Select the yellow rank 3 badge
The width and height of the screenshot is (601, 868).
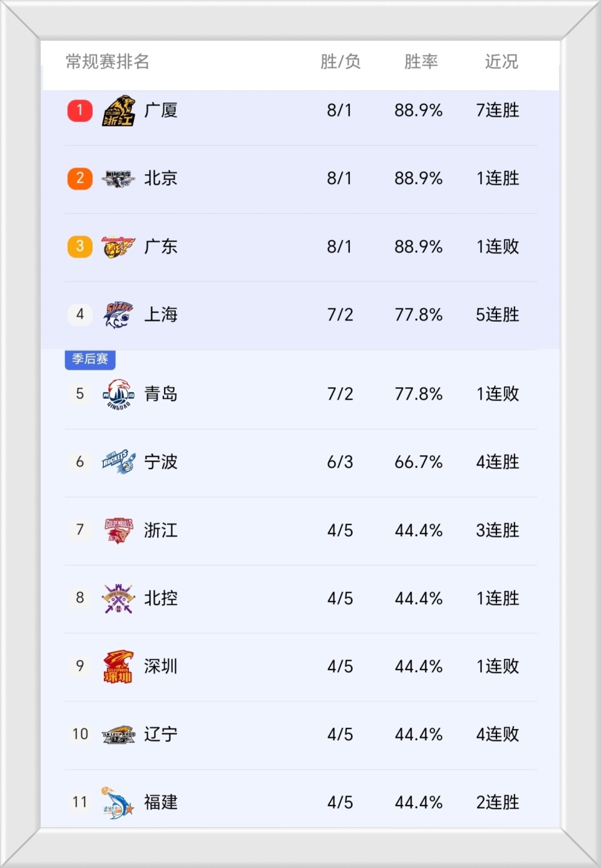coord(80,247)
